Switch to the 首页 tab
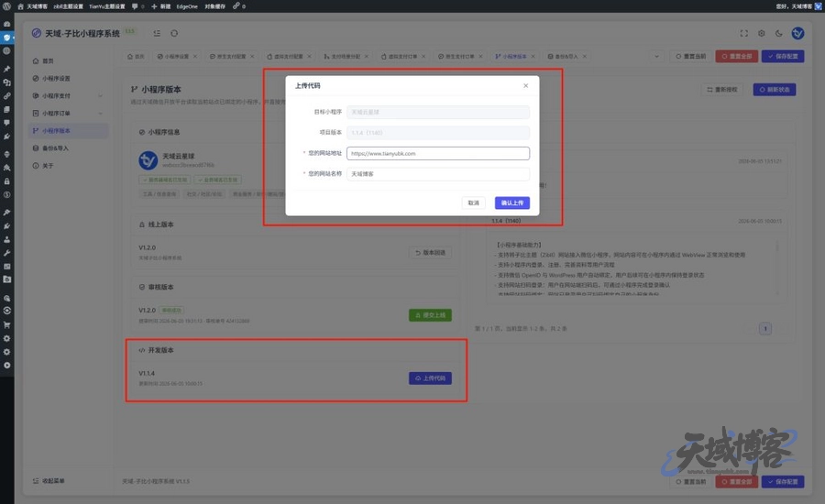The height and width of the screenshot is (504, 825). pyautogui.click(x=136, y=56)
